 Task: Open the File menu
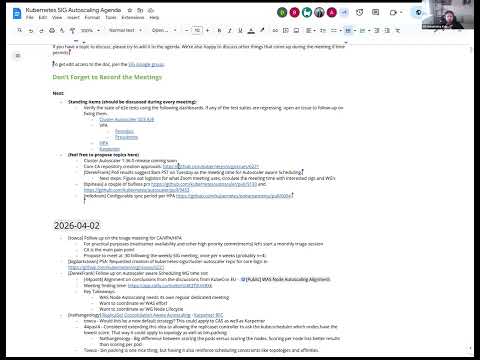[30, 17]
